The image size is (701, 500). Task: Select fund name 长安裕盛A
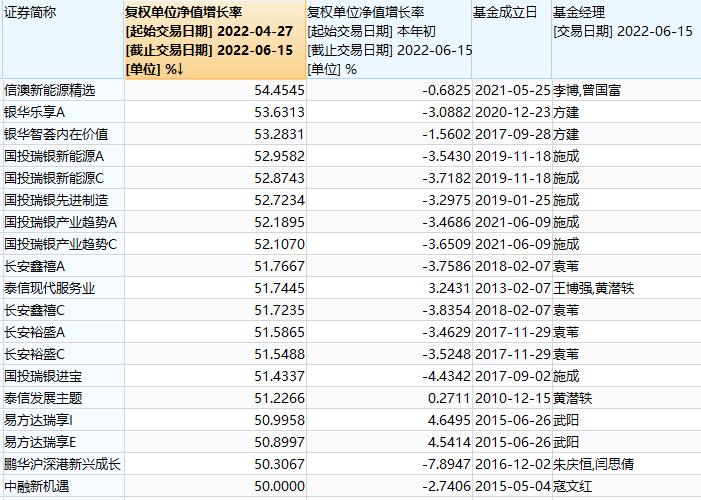point(34,332)
